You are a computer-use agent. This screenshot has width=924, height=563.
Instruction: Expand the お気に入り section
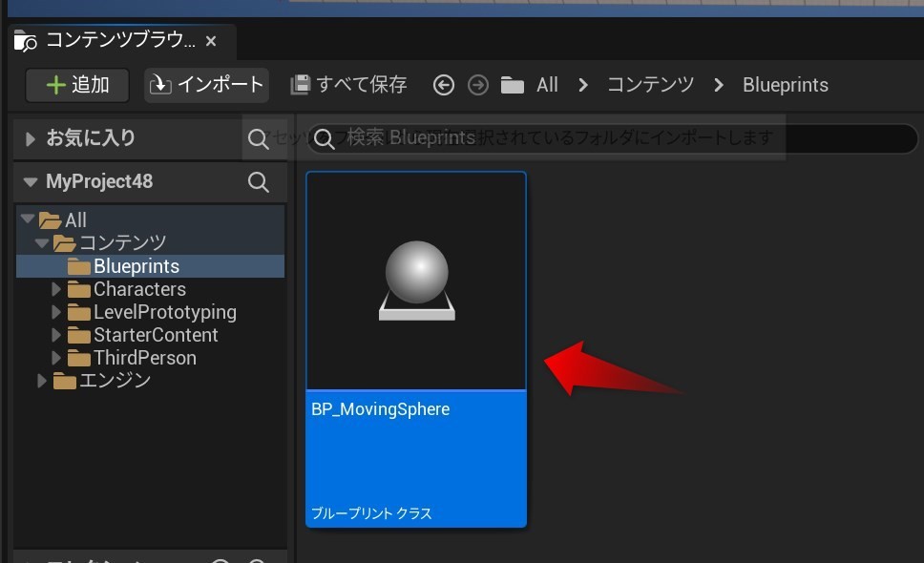(28, 138)
